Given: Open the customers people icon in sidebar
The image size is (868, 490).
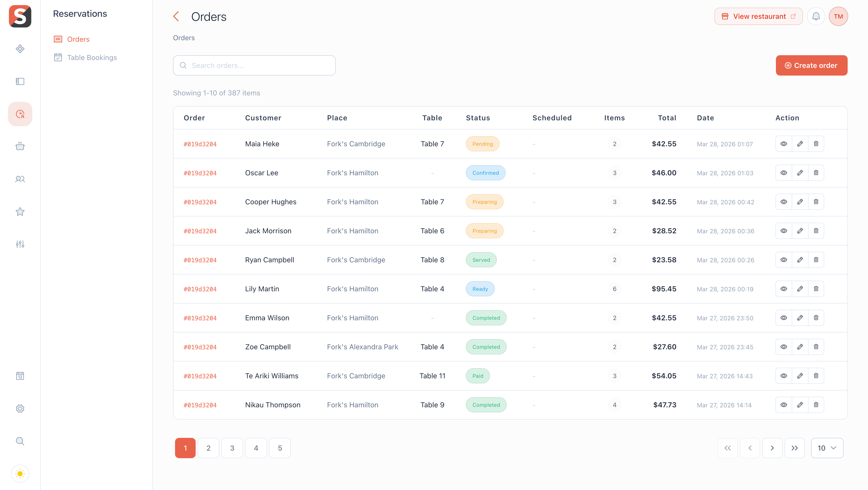Looking at the screenshot, I should pyautogui.click(x=20, y=179).
